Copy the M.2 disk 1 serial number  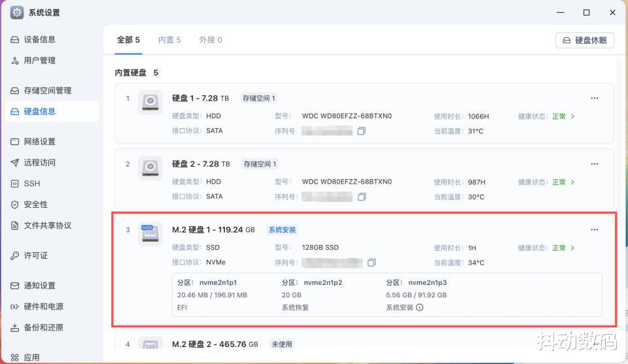point(372,263)
